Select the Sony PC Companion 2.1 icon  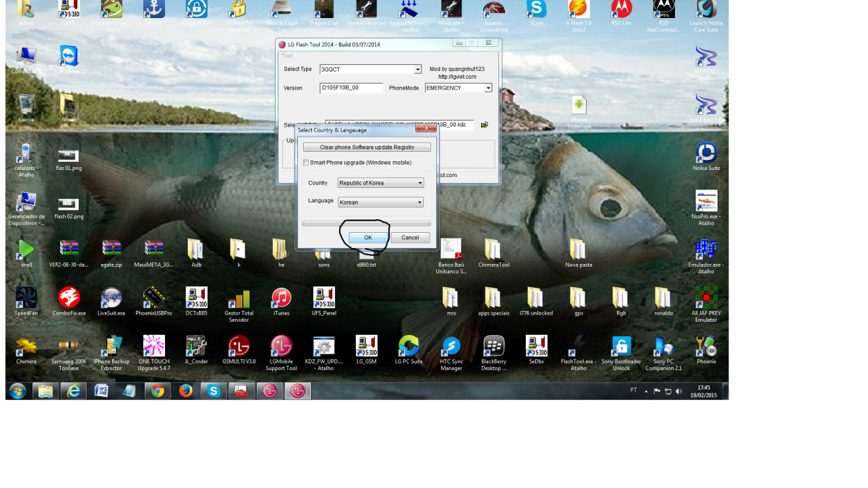(x=663, y=354)
